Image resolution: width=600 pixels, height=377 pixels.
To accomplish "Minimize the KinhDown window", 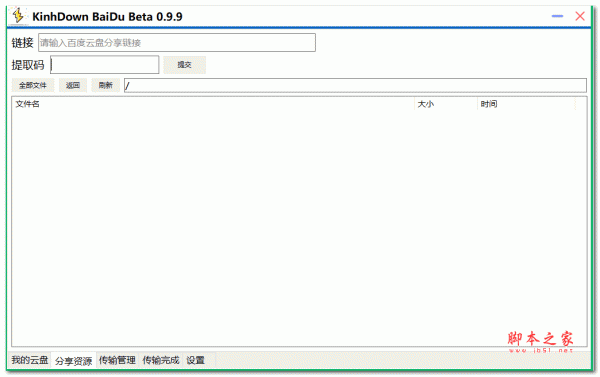I will [557, 16].
